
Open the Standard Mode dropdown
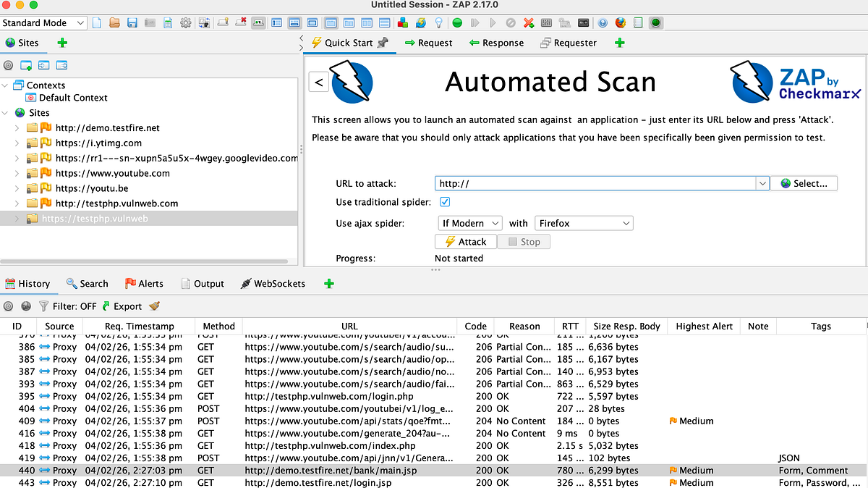pos(44,22)
